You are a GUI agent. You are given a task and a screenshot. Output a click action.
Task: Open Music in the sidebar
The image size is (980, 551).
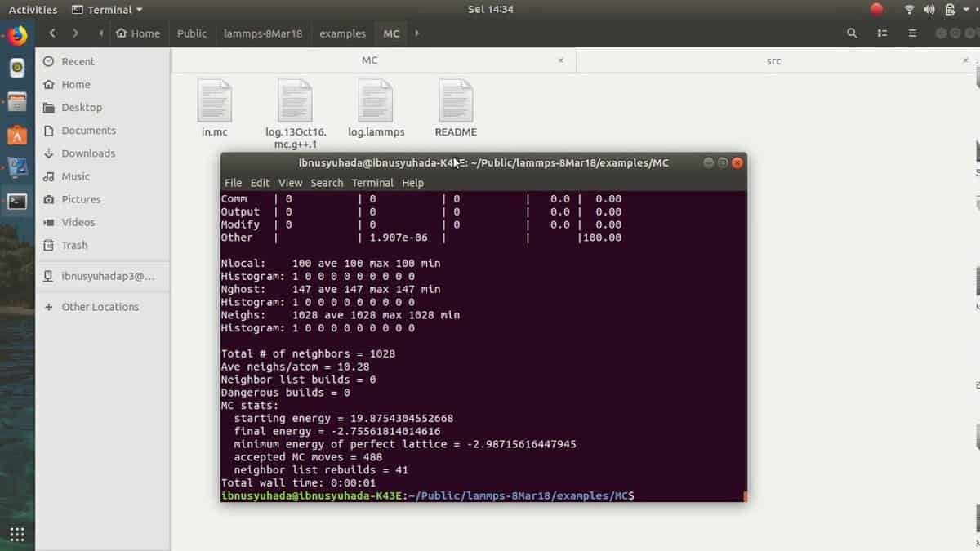(x=103, y=176)
